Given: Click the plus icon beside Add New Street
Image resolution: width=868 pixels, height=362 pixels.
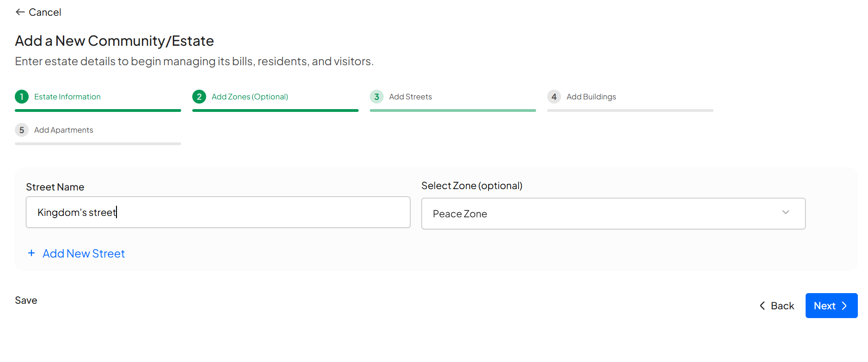Looking at the screenshot, I should [x=31, y=253].
